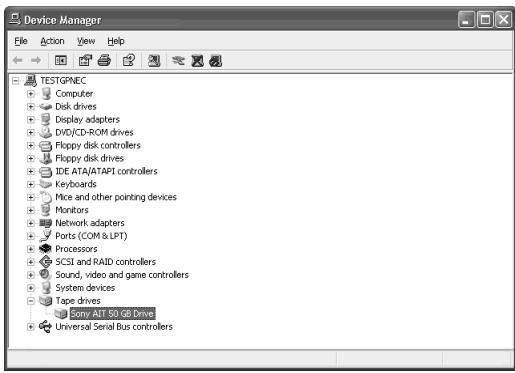Select the IDE ATA/ATAPI controllers label

click(106, 171)
